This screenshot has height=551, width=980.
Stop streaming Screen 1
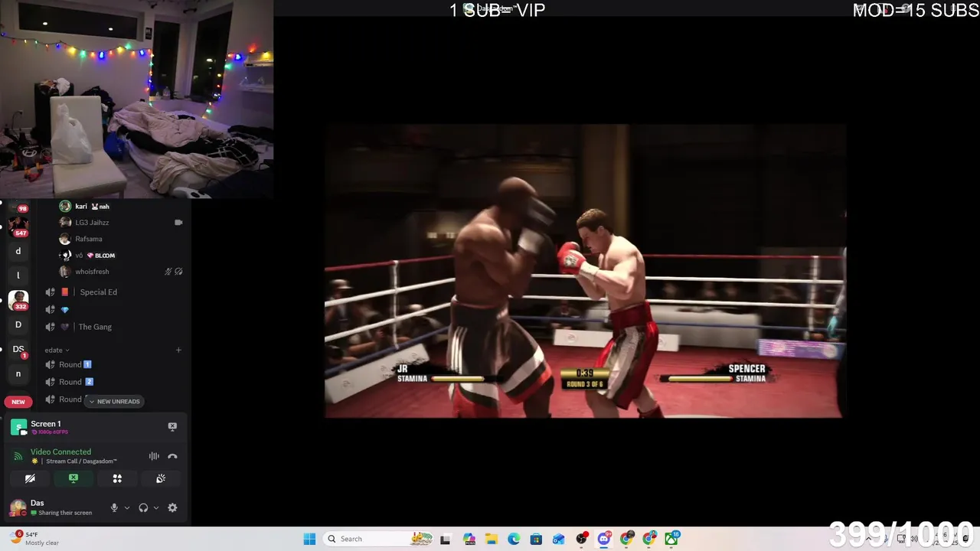172,426
